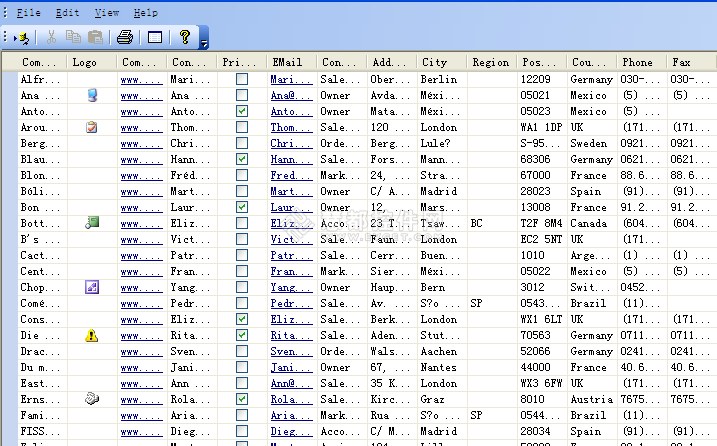Open the Edit menu
This screenshot has width=717, height=446.
tap(67, 13)
